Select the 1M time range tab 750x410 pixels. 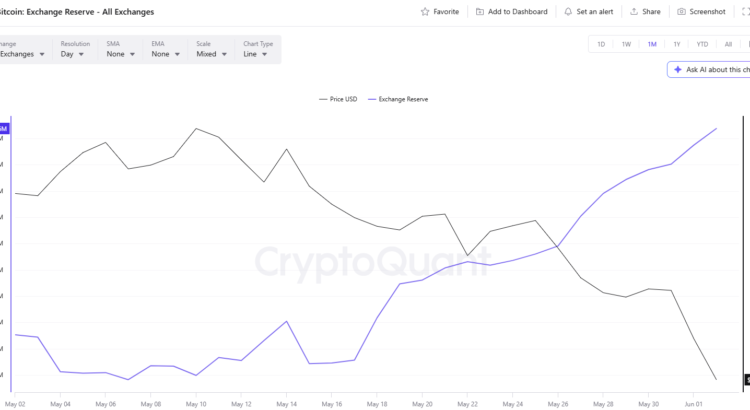point(652,44)
